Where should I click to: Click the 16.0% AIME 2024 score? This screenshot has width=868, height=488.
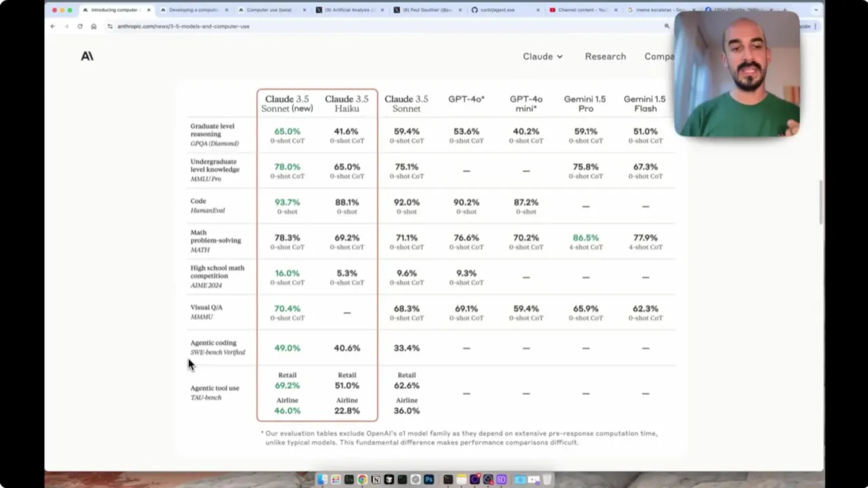pos(287,273)
